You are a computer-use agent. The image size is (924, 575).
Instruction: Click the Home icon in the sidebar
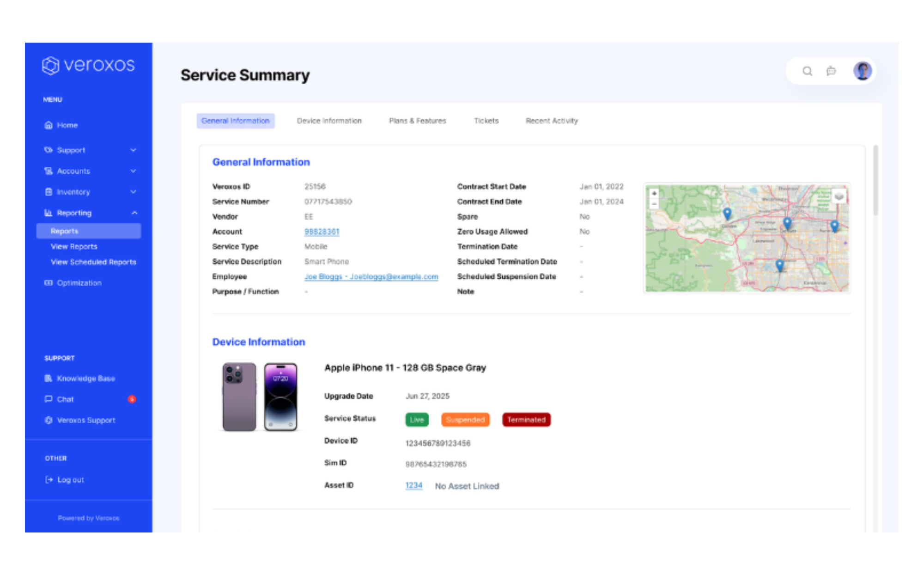pyautogui.click(x=49, y=125)
